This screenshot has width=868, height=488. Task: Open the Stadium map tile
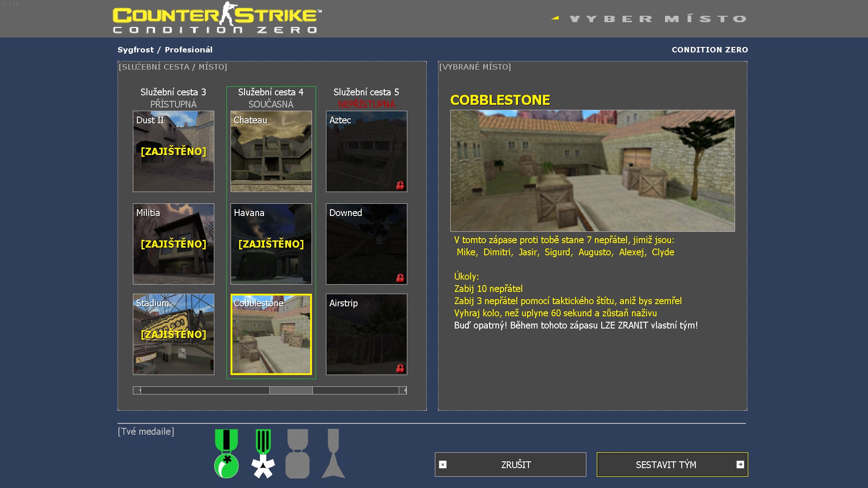tap(174, 334)
